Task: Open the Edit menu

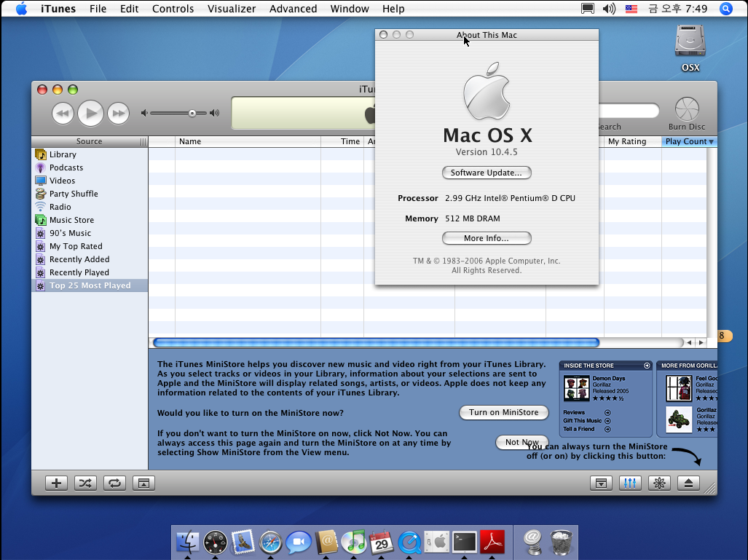Action: coord(129,9)
